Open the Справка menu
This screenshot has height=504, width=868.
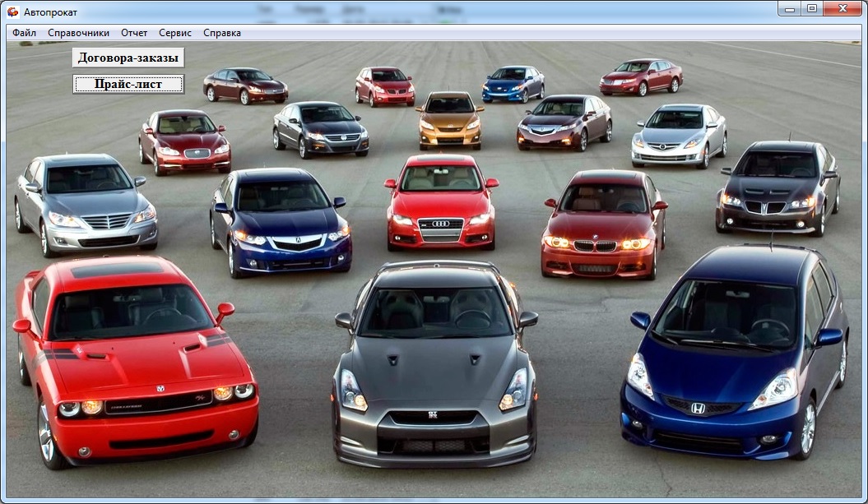point(222,33)
